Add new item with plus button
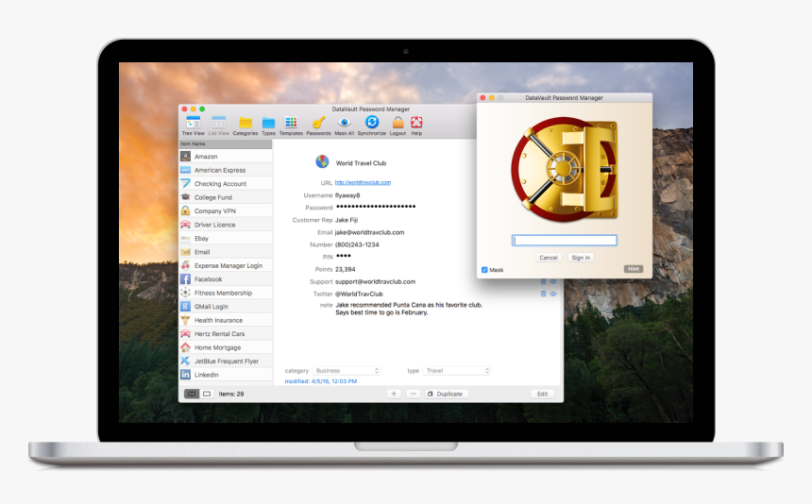 coord(394,394)
